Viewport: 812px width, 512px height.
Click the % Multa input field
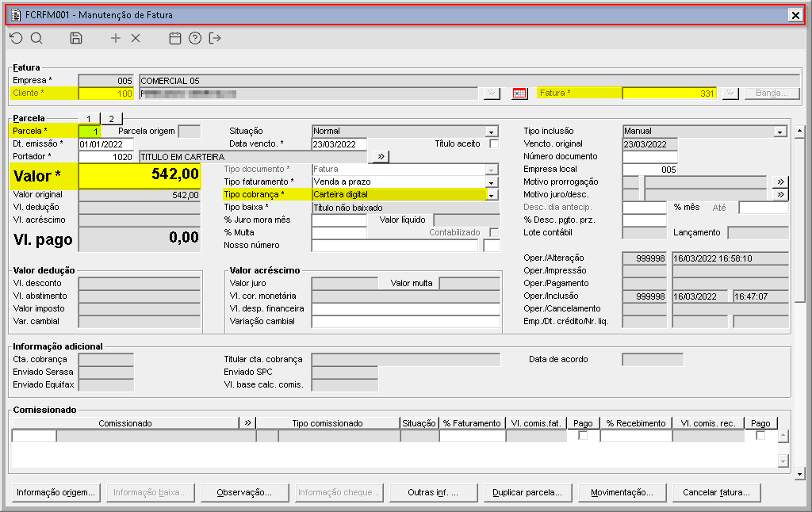[x=339, y=232]
